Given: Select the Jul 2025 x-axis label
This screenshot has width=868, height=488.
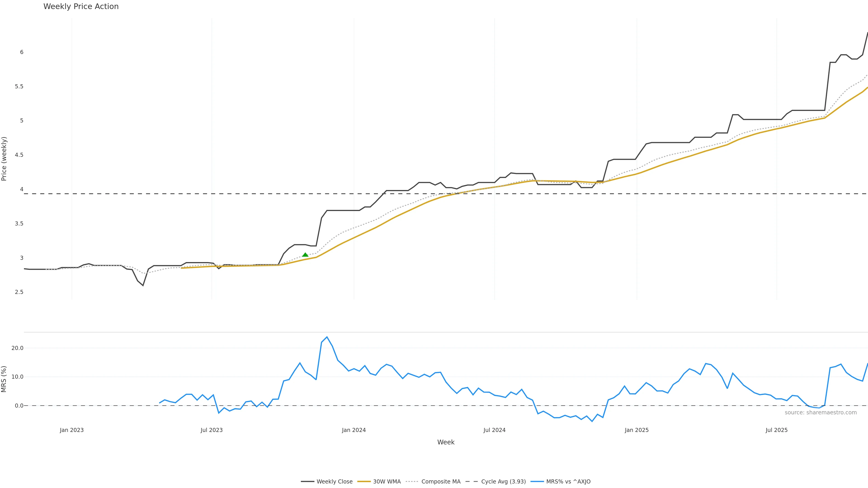Looking at the screenshot, I should [776, 430].
